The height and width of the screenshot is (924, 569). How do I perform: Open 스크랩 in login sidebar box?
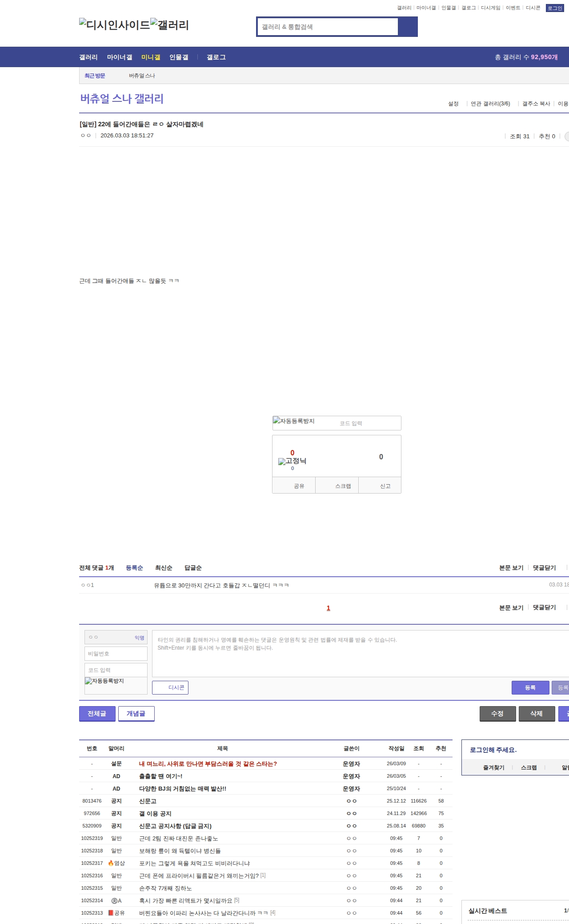(x=529, y=767)
